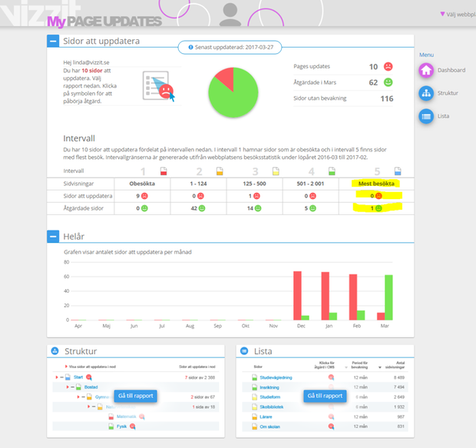Click Gå till rapport button in Struktur
476x448 pixels.
click(x=136, y=396)
